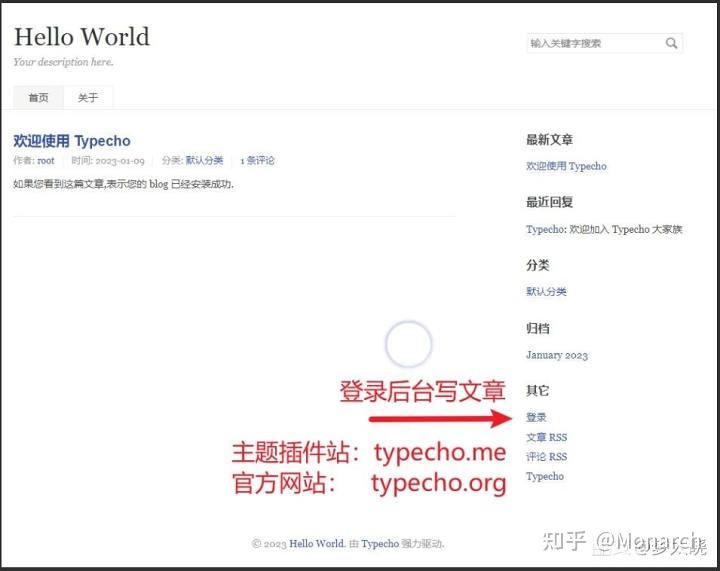Click the search magnifier icon
Viewport: 720px width, 571px height.
pyautogui.click(x=671, y=43)
